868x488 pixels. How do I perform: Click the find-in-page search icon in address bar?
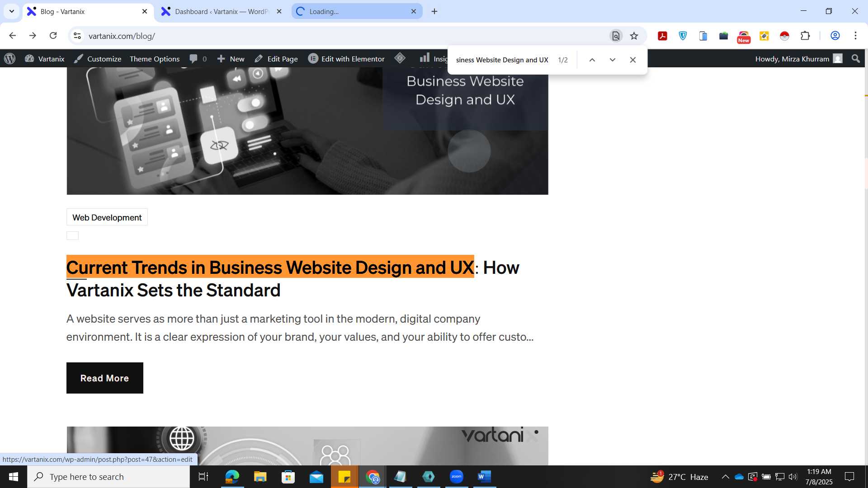(616, 36)
